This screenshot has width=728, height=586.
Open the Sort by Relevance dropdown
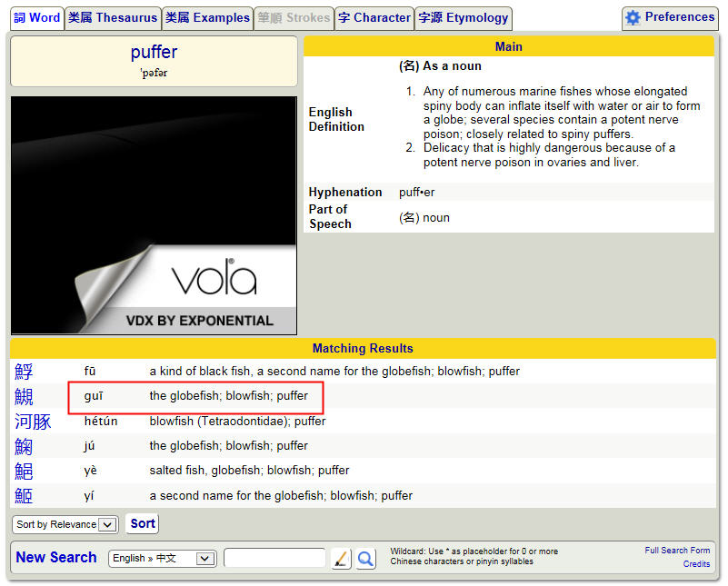coord(65,524)
